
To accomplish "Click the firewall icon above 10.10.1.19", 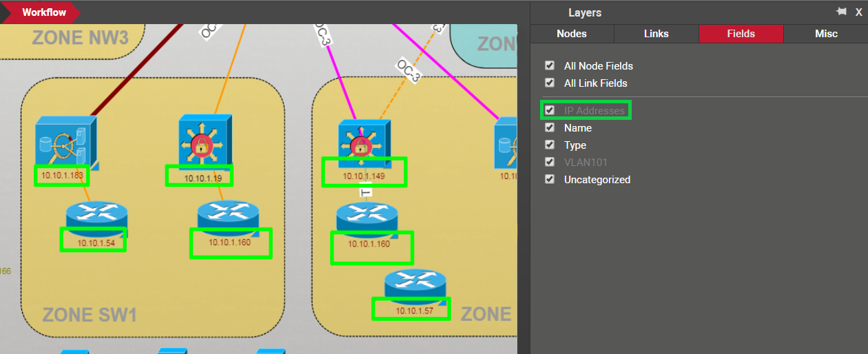I will tap(201, 141).
